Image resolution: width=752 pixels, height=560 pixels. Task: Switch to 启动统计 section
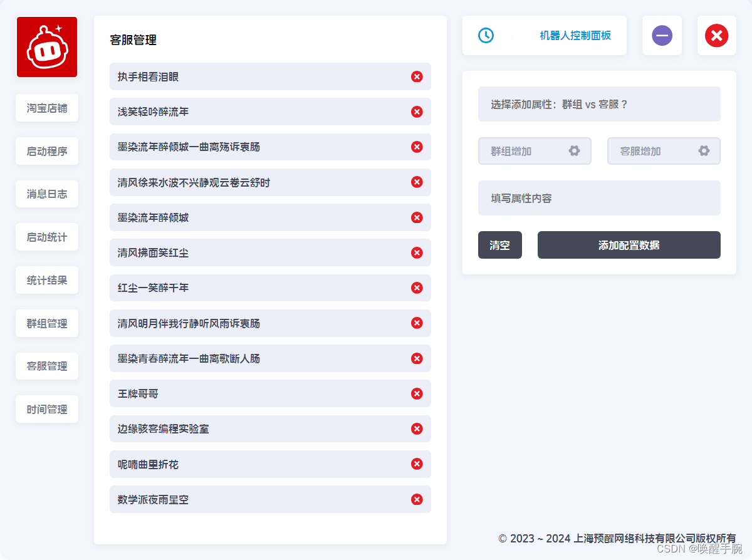point(47,237)
